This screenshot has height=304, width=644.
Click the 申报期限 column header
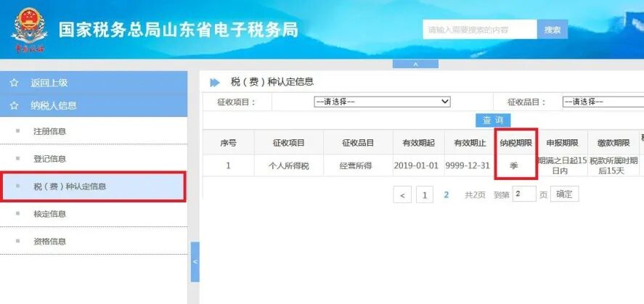562,142
